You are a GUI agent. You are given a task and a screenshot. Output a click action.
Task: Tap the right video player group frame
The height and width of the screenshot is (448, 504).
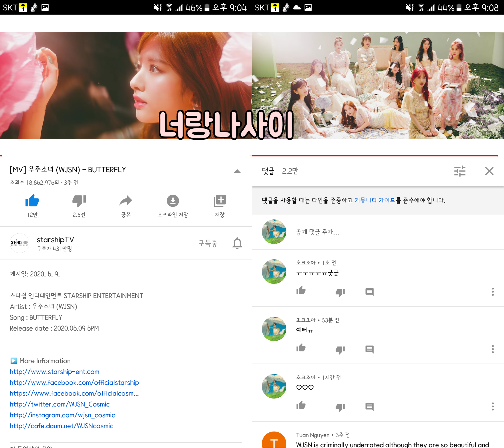tap(378, 86)
